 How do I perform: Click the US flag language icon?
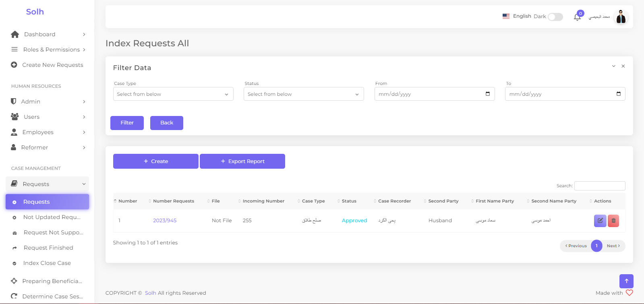coord(506,16)
